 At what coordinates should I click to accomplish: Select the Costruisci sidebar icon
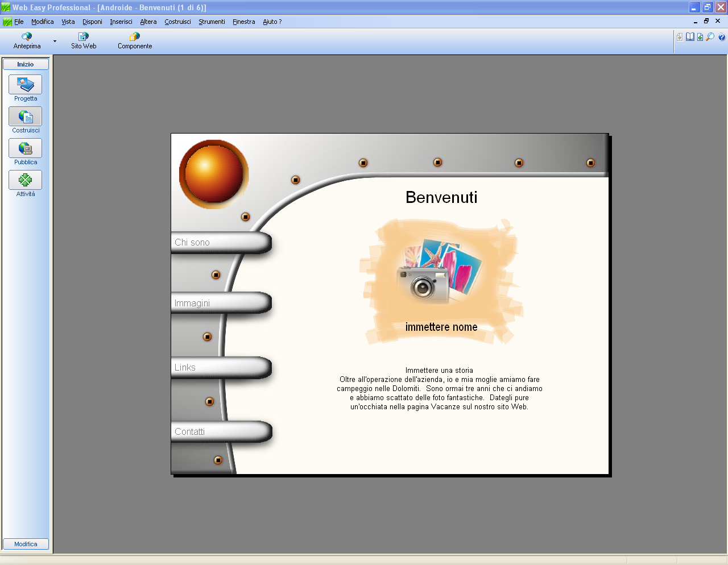[26, 117]
